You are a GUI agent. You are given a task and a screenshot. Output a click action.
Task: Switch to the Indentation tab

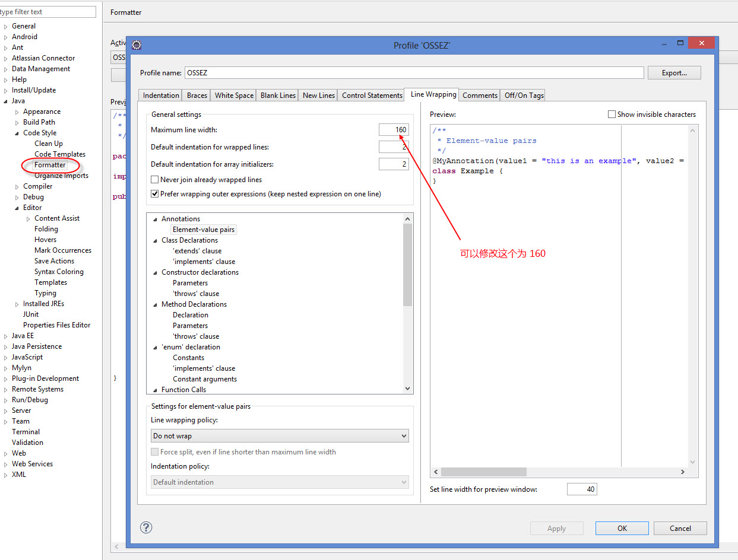coord(161,96)
